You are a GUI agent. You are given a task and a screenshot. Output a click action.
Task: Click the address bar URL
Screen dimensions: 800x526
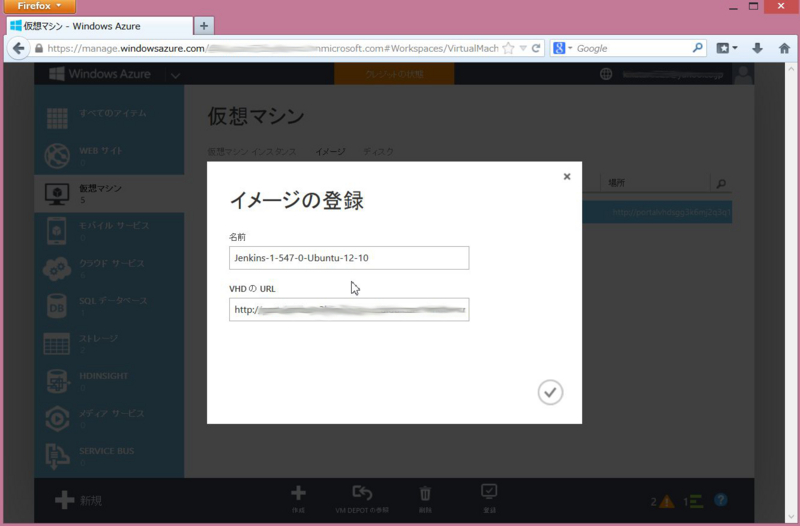point(272,48)
